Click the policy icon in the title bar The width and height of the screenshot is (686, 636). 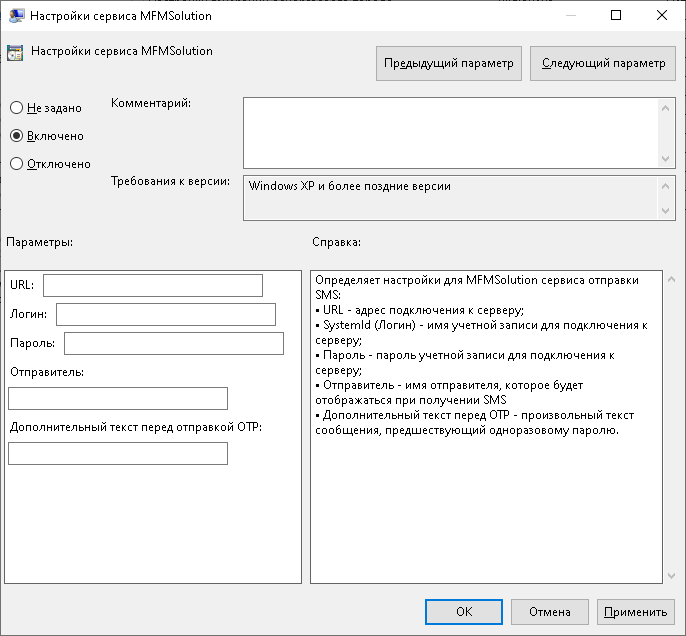pos(17,16)
